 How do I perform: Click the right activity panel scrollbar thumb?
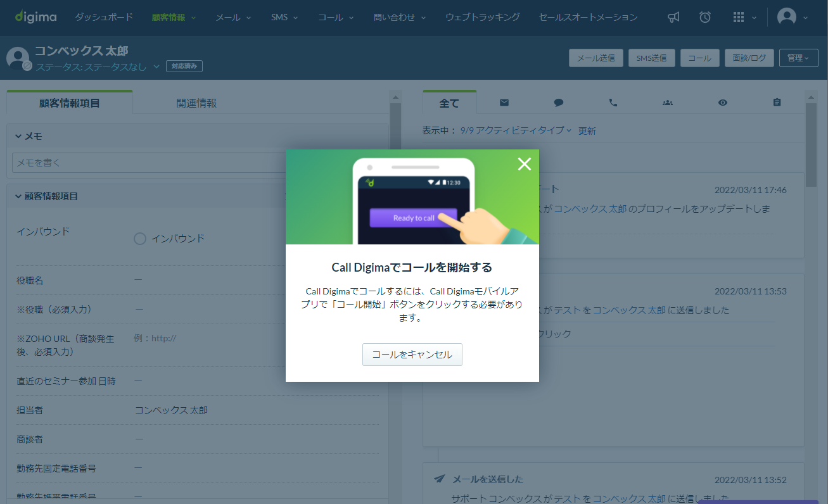coord(811,144)
